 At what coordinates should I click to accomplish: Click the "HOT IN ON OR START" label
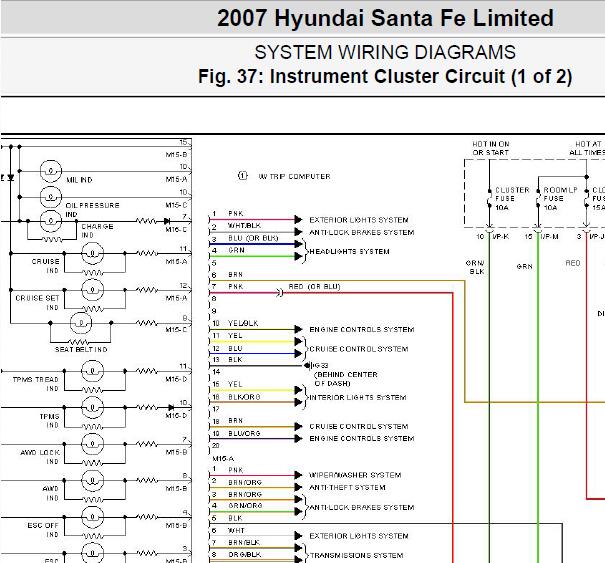[x=491, y=148]
